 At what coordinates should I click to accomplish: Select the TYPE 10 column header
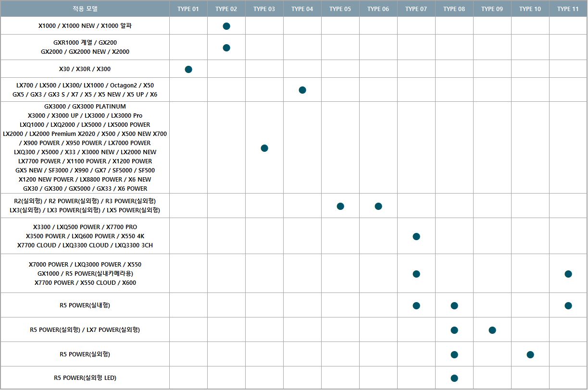pyautogui.click(x=530, y=9)
